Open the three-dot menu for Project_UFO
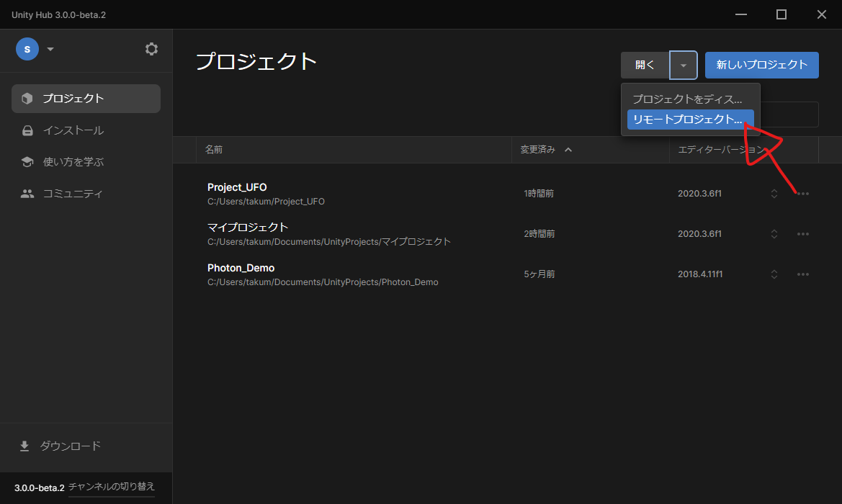 (803, 194)
